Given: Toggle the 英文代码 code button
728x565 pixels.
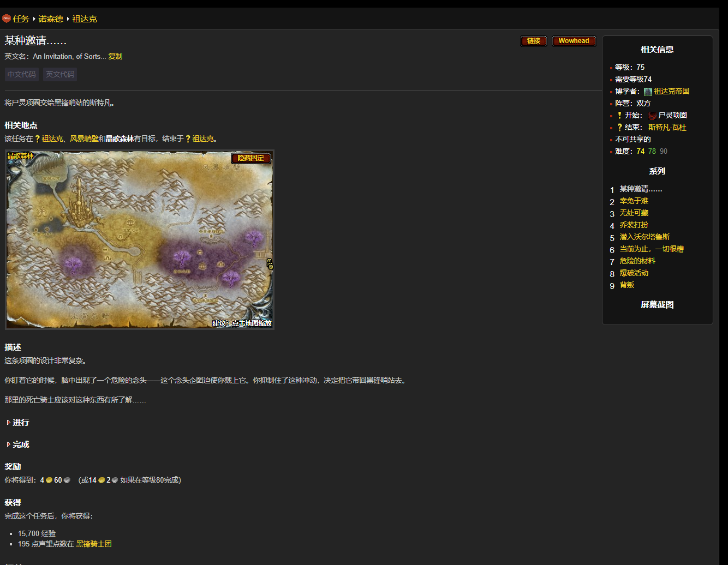Looking at the screenshot, I should (x=60, y=74).
